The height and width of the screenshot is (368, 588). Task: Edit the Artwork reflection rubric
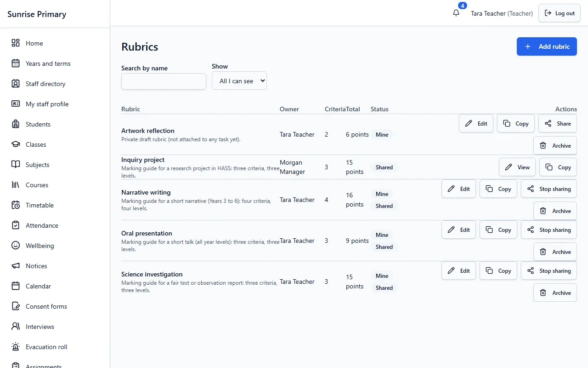[x=476, y=123]
